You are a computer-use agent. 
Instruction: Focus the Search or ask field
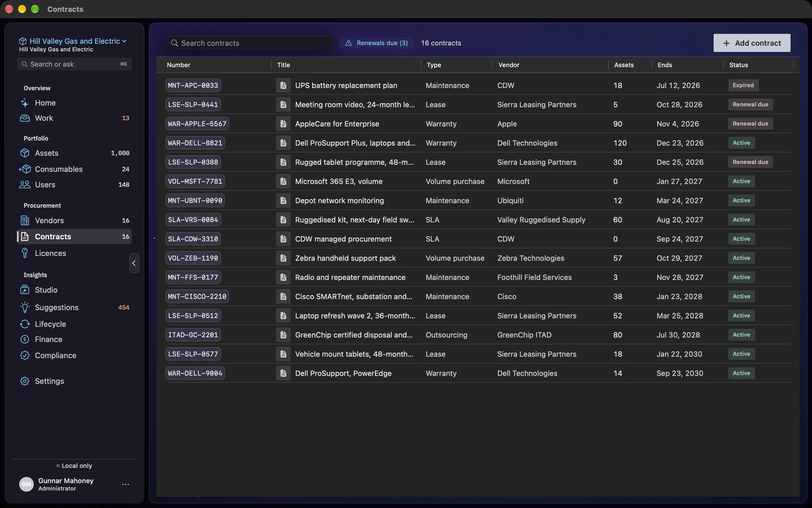click(x=74, y=64)
